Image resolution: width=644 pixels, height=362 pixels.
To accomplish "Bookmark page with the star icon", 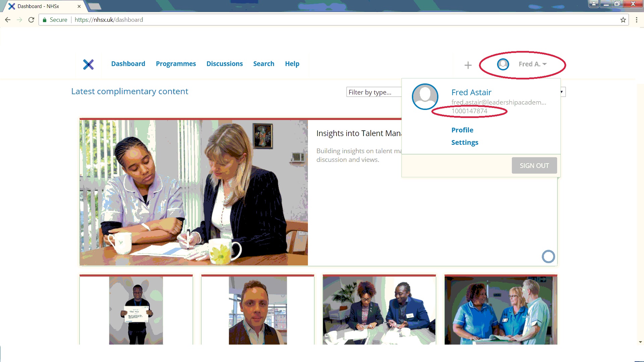I will (x=623, y=20).
